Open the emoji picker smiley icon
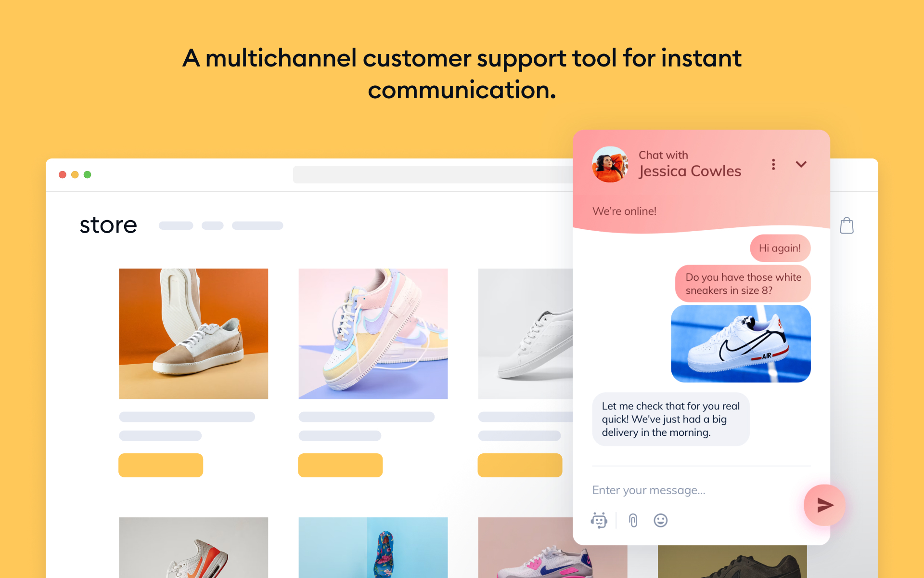 tap(660, 520)
